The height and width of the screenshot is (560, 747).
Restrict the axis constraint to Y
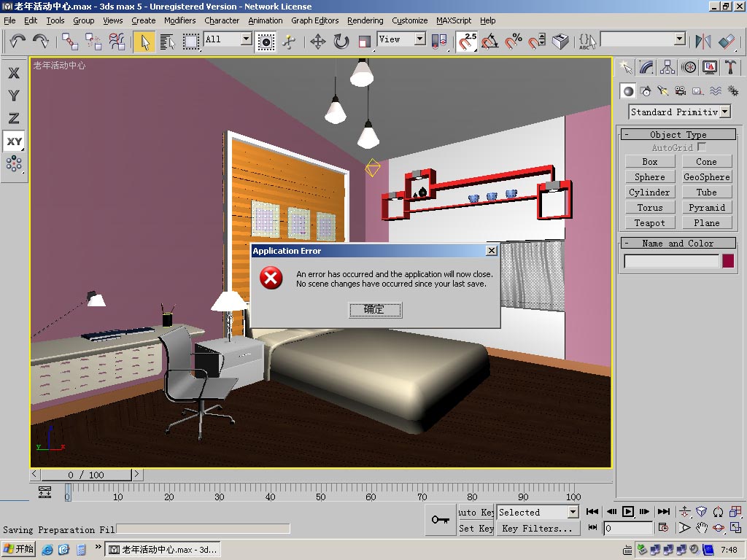(x=14, y=96)
